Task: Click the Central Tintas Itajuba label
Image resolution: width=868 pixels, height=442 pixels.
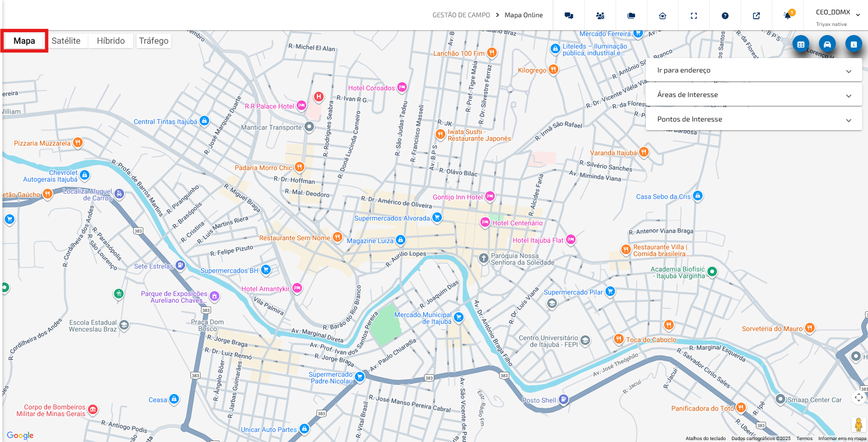Action: click(165, 122)
